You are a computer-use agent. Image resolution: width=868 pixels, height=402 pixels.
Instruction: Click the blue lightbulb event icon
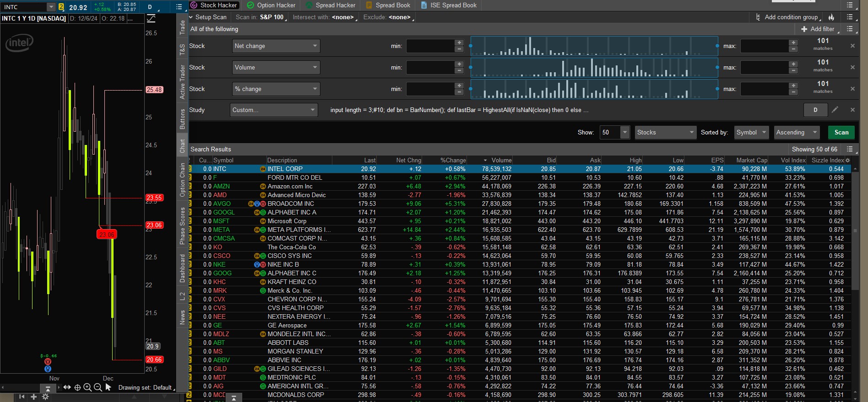(48, 369)
